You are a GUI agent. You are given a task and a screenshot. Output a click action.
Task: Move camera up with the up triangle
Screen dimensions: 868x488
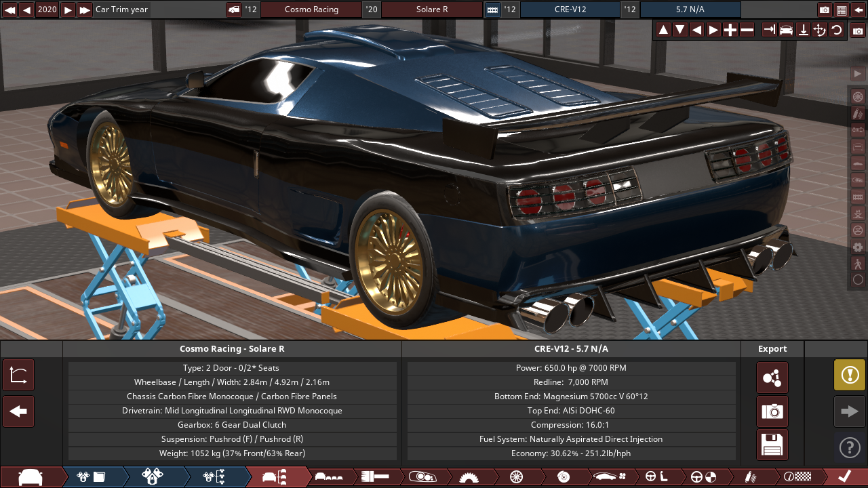(663, 30)
